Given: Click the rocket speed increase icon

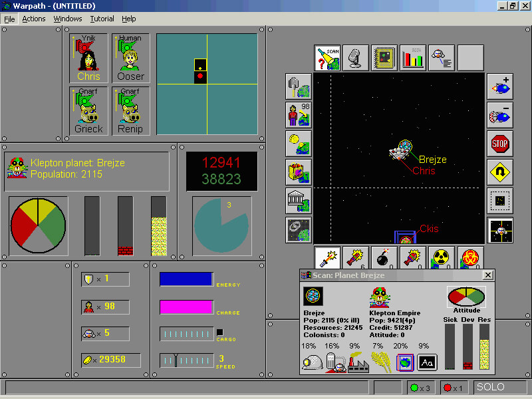Looking at the screenshot, I should [x=499, y=86].
